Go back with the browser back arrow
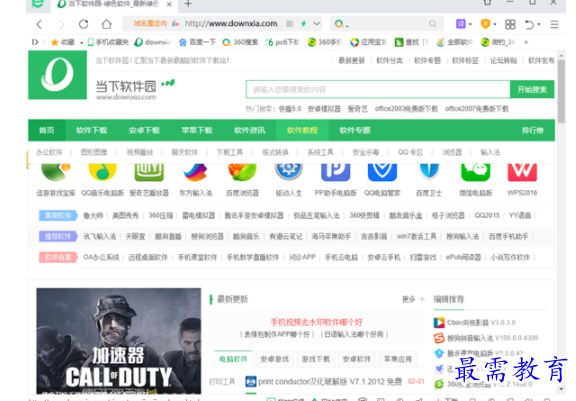 pyautogui.click(x=39, y=24)
